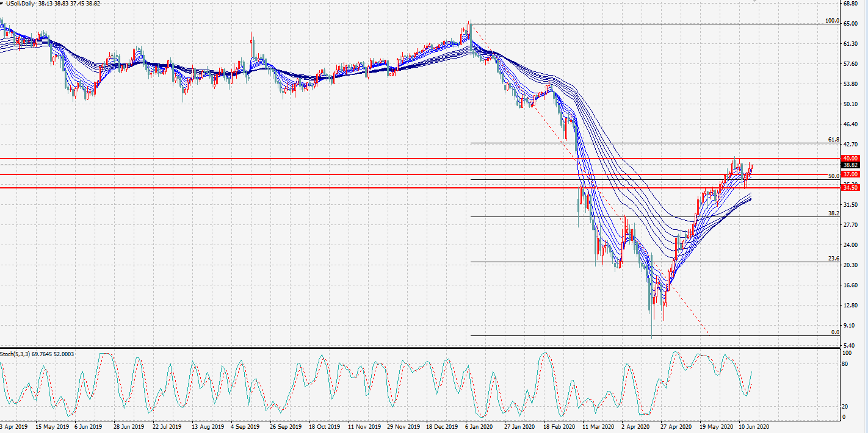Click the Fibonacci 38.2 level label
This screenshot has width=868, height=433.
pos(834,213)
